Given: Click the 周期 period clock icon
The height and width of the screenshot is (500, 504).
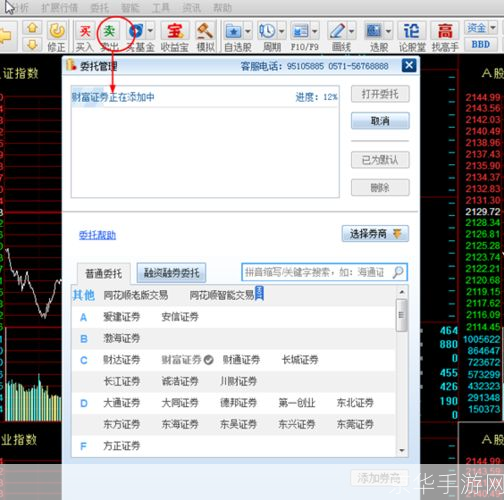Looking at the screenshot, I should click(x=268, y=31).
